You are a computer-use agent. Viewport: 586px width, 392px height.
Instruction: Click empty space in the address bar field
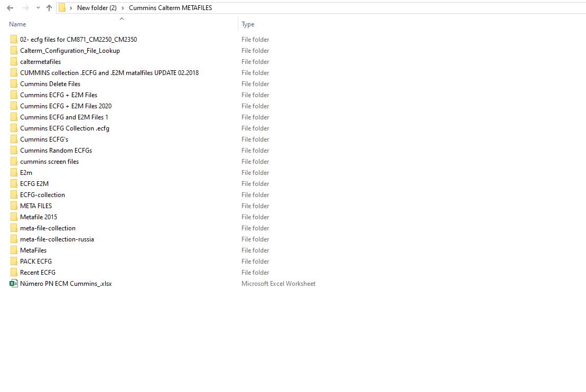[x=396, y=8]
